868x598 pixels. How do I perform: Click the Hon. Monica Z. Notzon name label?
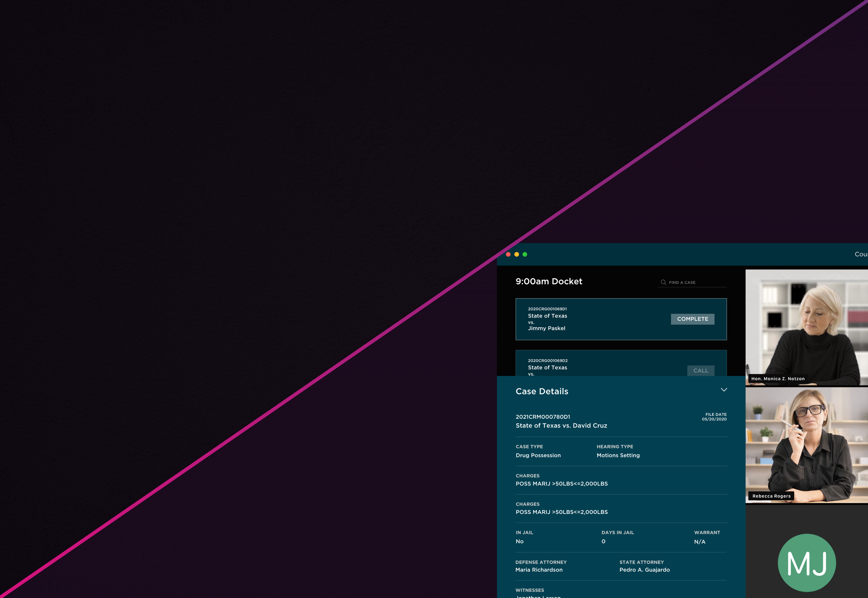778,379
